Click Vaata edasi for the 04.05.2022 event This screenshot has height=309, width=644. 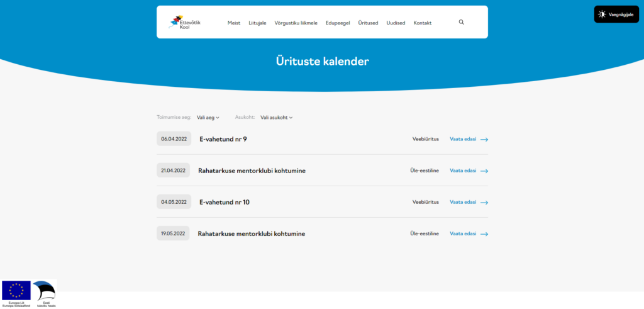tap(463, 202)
